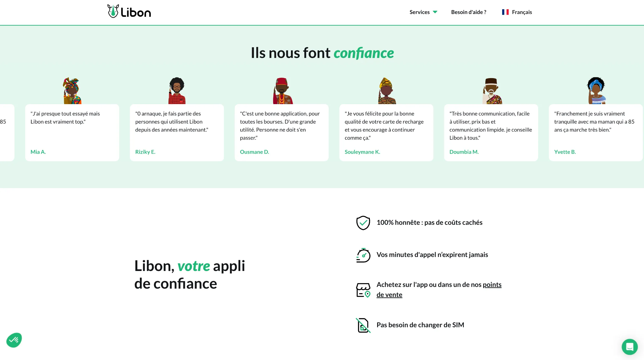Select the Ousmane D. name text
644x360 pixels.
pyautogui.click(x=254, y=152)
